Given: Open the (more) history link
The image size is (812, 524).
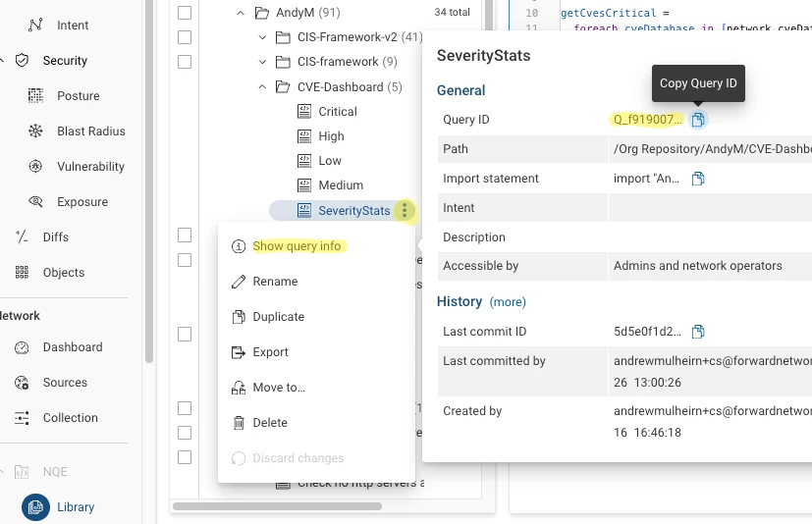Looking at the screenshot, I should pyautogui.click(x=508, y=302).
